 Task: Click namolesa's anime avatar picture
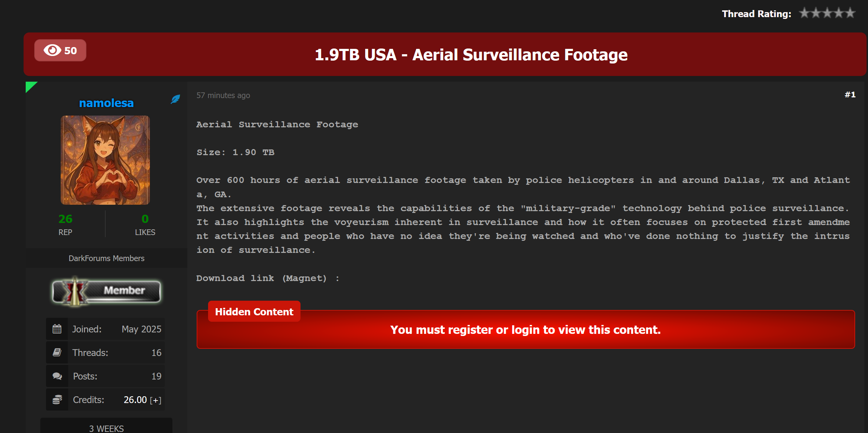click(105, 160)
